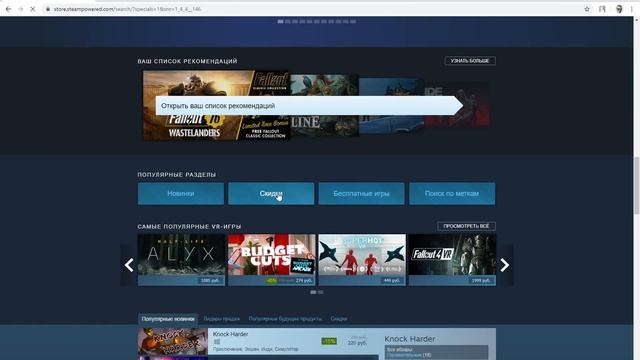The image size is (640, 360).
Task: Go back with the browser back arrow
Action: tap(8, 9)
